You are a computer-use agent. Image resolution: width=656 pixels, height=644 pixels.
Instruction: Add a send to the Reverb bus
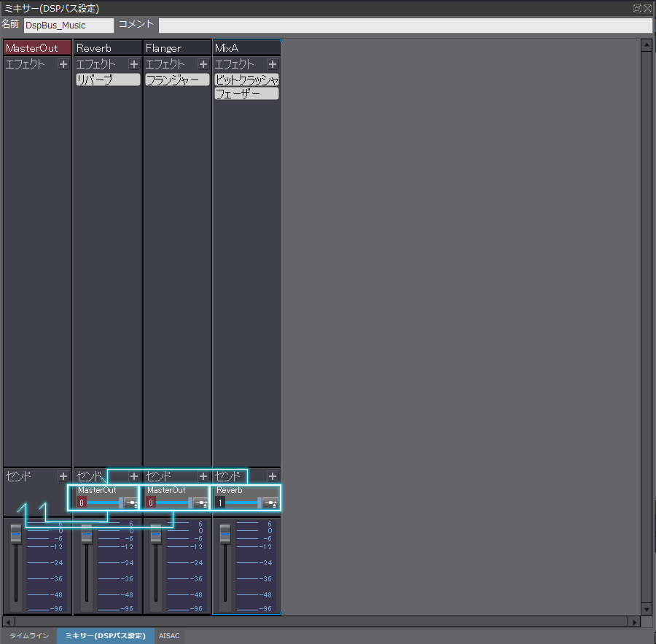pos(134,476)
